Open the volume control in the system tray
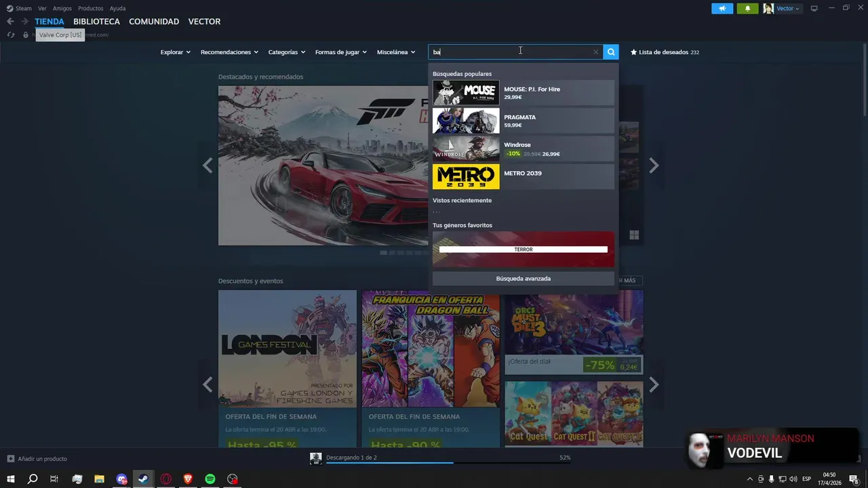This screenshot has height=488, width=868. pyautogui.click(x=793, y=479)
